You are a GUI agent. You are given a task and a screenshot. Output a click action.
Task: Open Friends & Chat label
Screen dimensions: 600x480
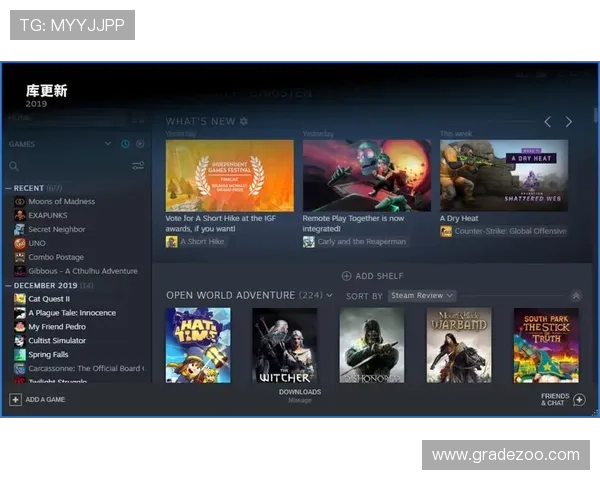coord(555,399)
